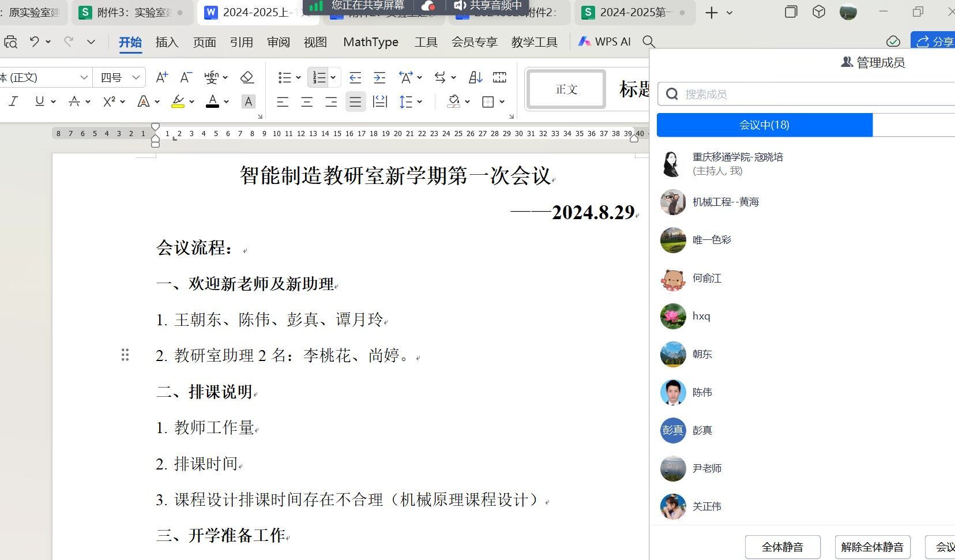Expand the underline style dropdown arrow
The width and height of the screenshot is (955, 560).
coord(53,102)
